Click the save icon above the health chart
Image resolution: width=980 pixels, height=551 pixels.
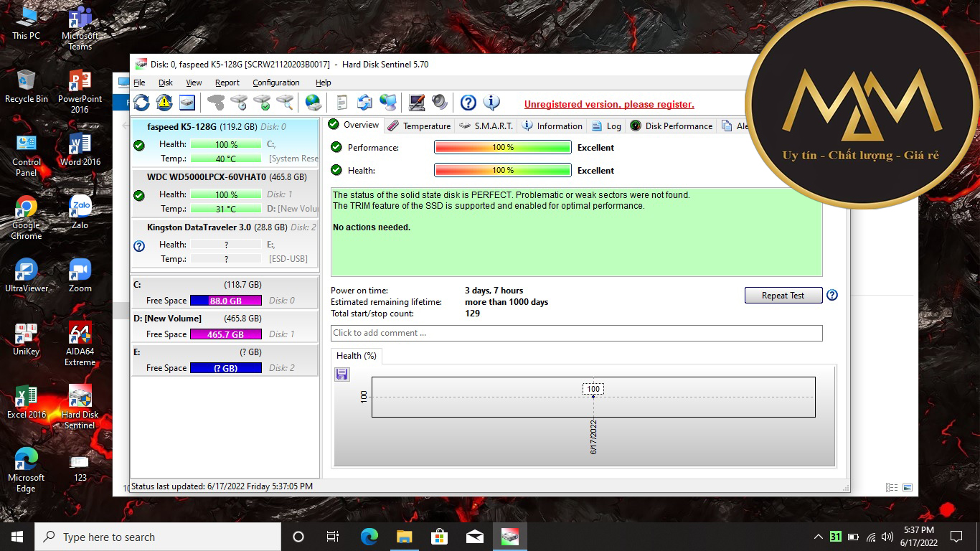(x=342, y=374)
